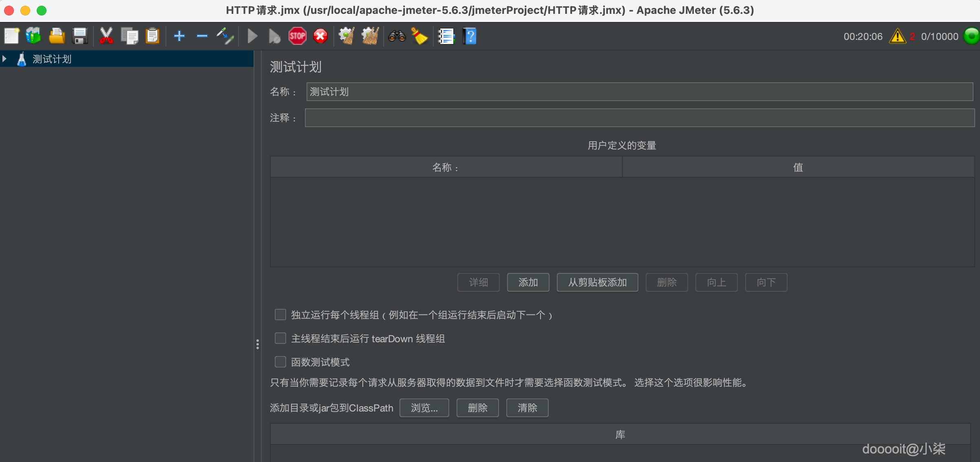The image size is (980, 462).
Task: Expand all tree nodes with the plus icon
Action: 179,36
